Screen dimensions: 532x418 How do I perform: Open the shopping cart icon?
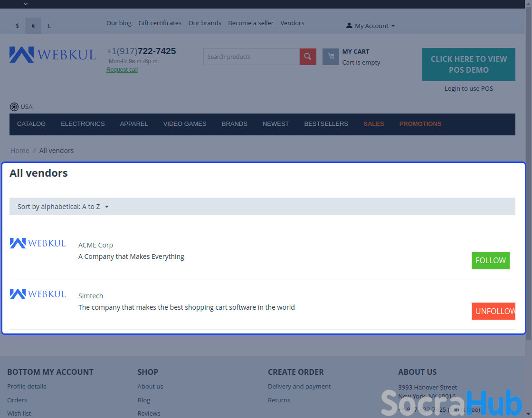click(331, 57)
